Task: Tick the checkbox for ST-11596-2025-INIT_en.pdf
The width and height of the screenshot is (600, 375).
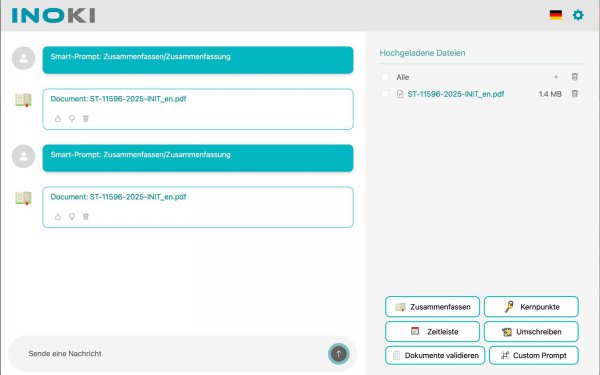Action: (385, 94)
